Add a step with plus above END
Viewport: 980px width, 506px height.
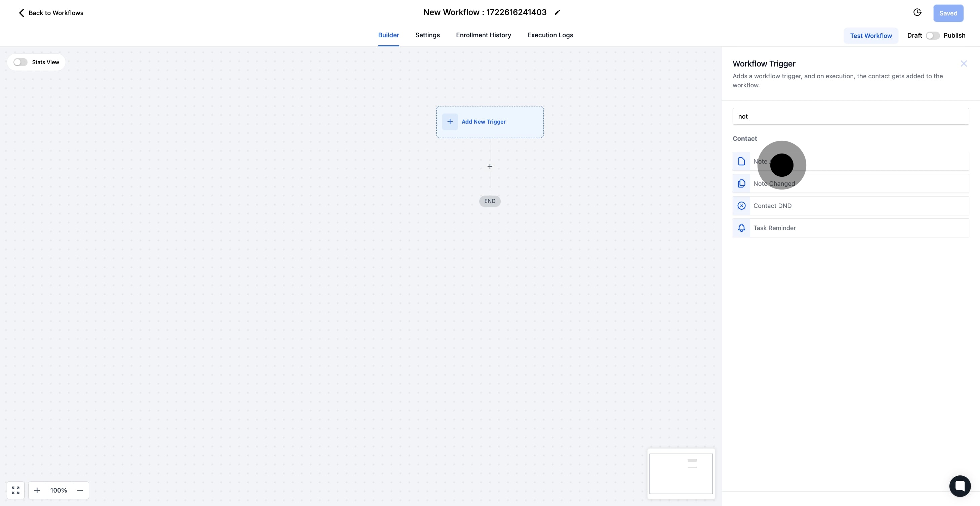[490, 166]
